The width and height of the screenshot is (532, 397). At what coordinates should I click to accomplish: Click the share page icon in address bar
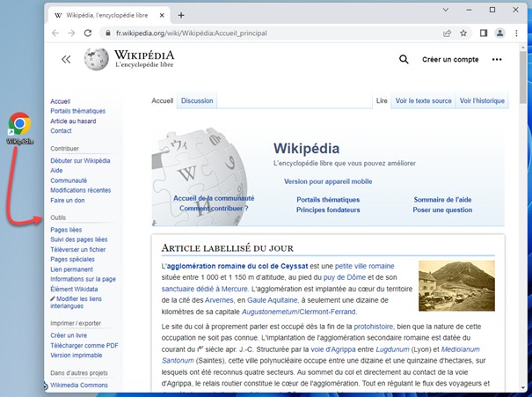[448, 33]
